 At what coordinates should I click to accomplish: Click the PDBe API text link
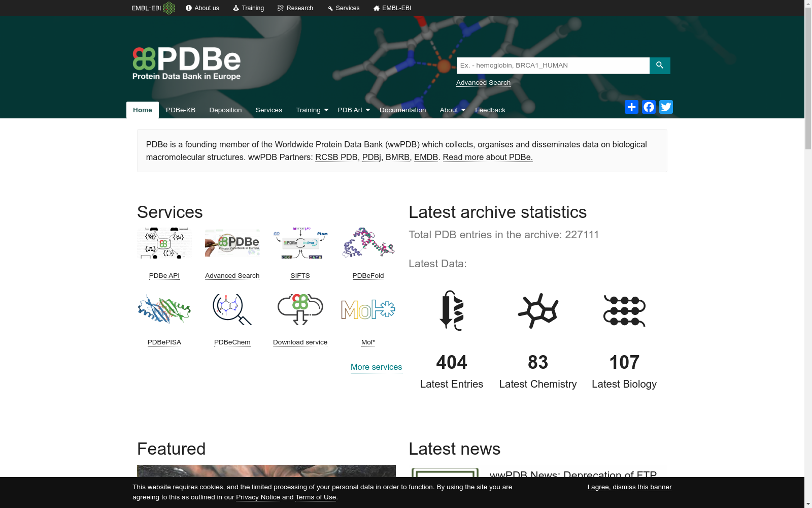click(164, 276)
